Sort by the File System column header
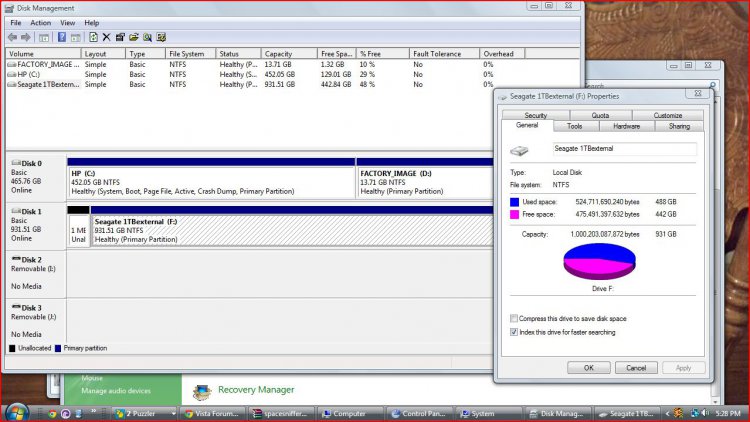 190,54
